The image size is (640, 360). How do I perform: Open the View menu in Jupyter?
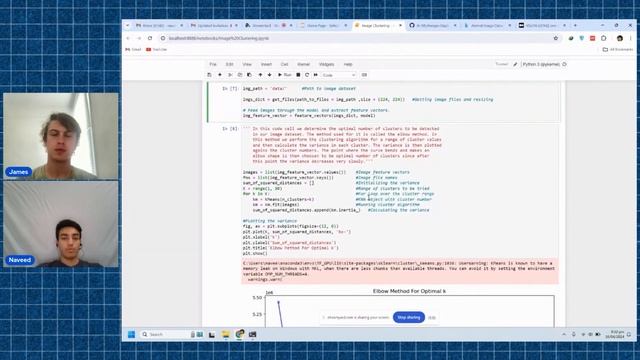[247, 64]
